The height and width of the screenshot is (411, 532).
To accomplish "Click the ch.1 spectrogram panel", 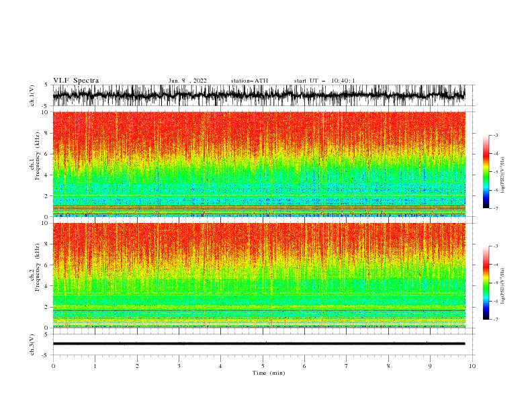I will pos(259,164).
